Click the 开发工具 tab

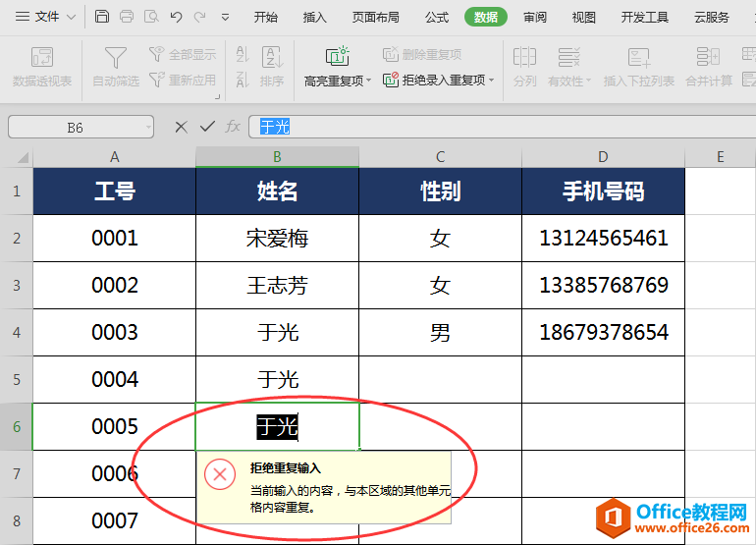click(645, 17)
